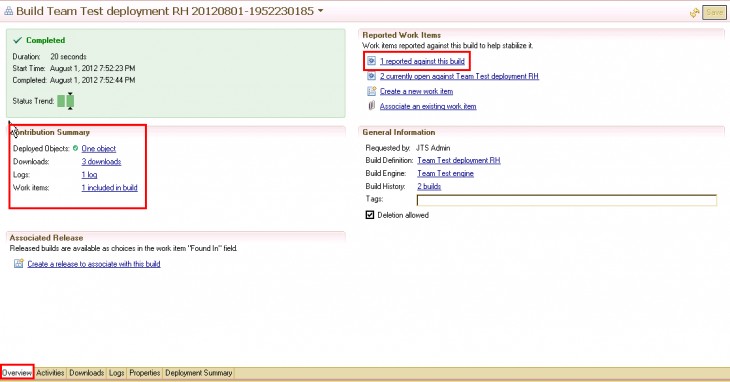This screenshot has height=382, width=730.
Task: Open the '2 builds' history link
Action: [x=429, y=186]
